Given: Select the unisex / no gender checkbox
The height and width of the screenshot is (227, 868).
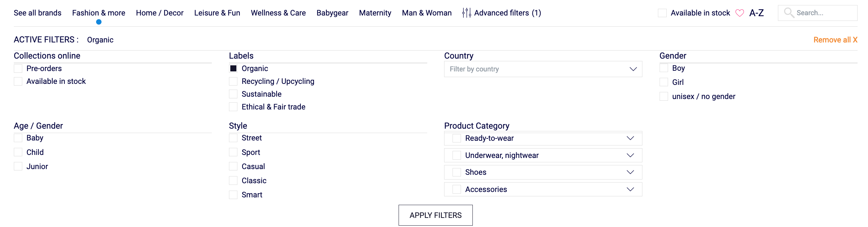Looking at the screenshot, I should pos(664,96).
